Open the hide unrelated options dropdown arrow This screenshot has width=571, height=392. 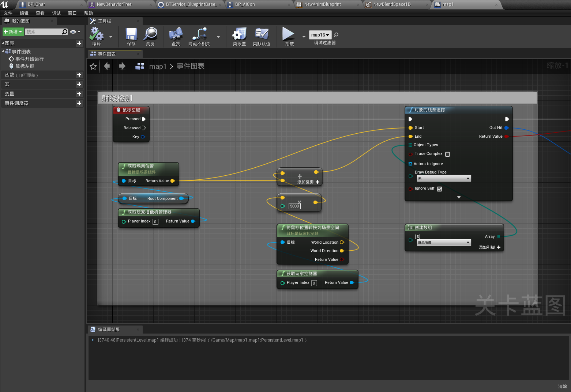[218, 37]
